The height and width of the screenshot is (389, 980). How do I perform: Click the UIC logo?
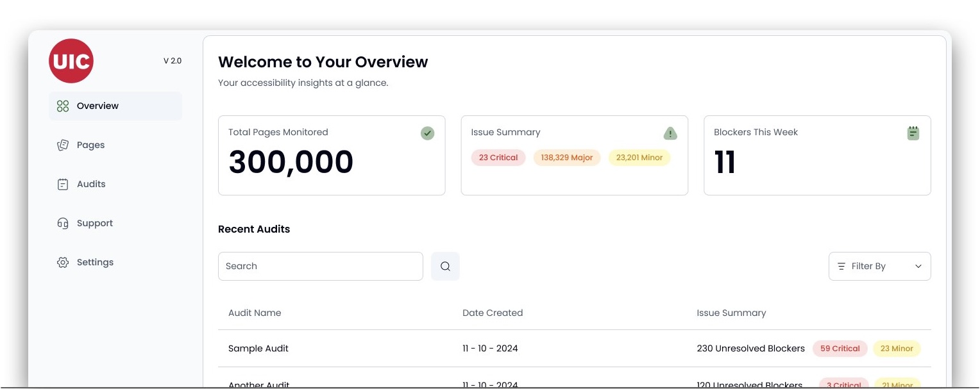[x=71, y=61]
